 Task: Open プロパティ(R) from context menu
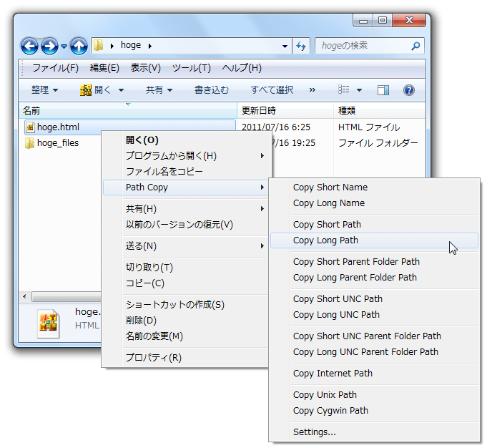click(x=186, y=358)
